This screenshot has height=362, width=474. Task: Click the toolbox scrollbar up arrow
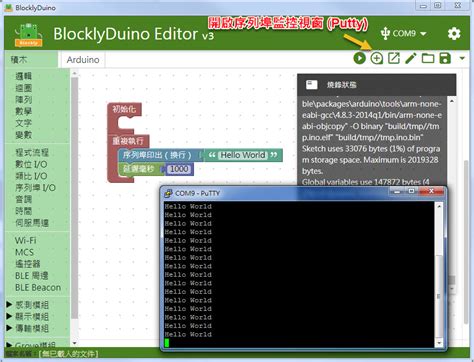pos(75,73)
